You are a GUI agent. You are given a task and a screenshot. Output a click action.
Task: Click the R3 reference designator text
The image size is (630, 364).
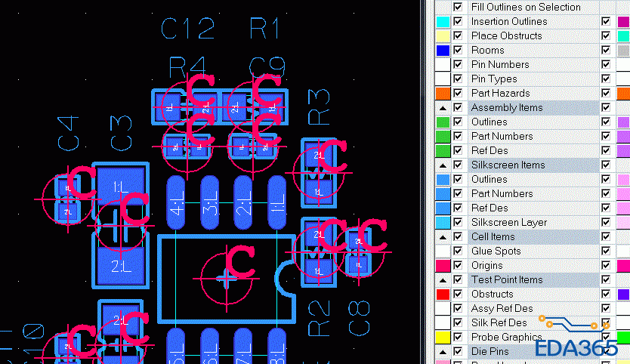319,107
